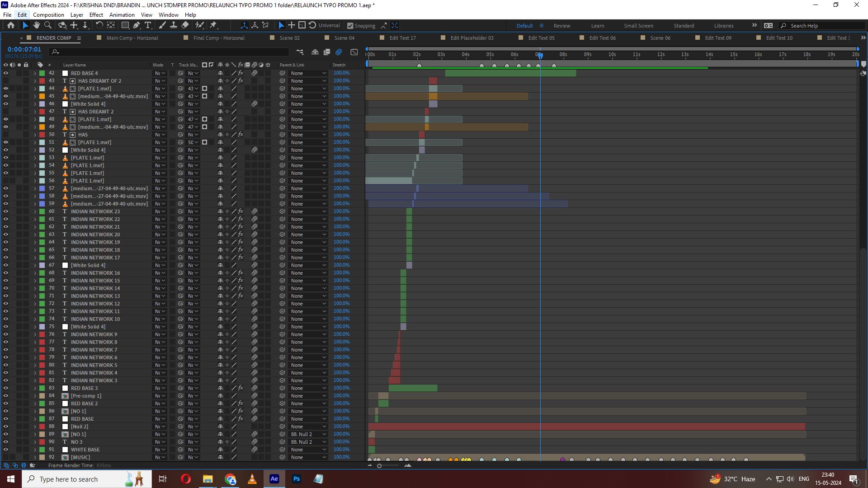Enable motion blur switch in timeline header
Image resolution: width=868 pixels, height=488 pixels.
pyautogui.click(x=339, y=52)
